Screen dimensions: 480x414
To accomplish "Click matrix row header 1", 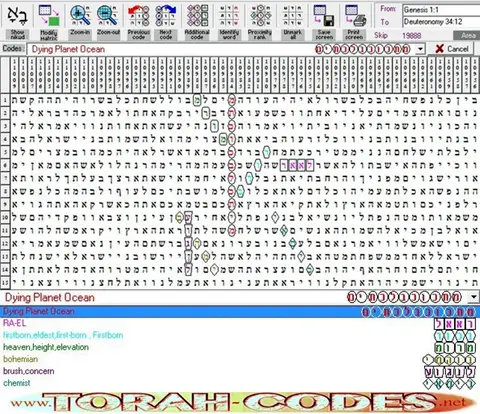I will coord(5,100).
